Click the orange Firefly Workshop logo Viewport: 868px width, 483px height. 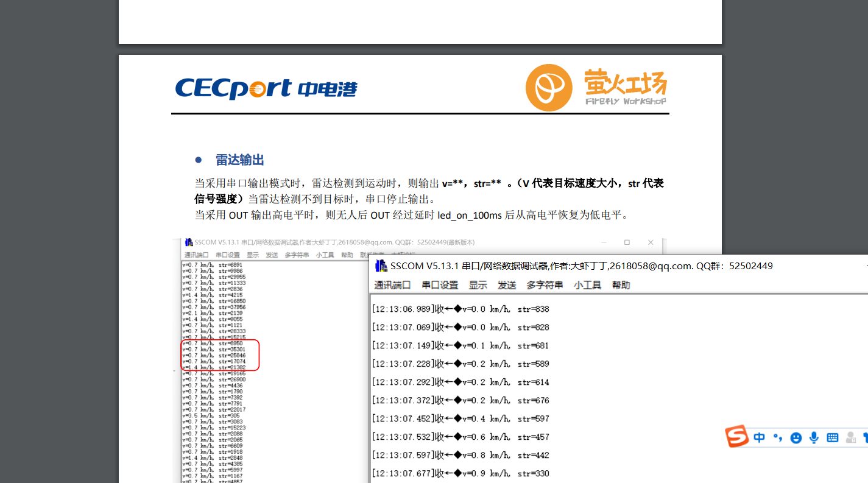pyautogui.click(x=548, y=88)
